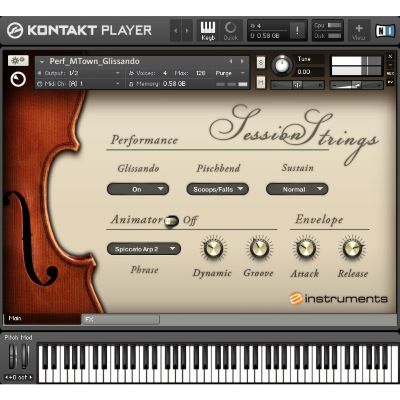Click the e-instruments logo
The width and height of the screenshot is (400, 400).
pyautogui.click(x=338, y=298)
